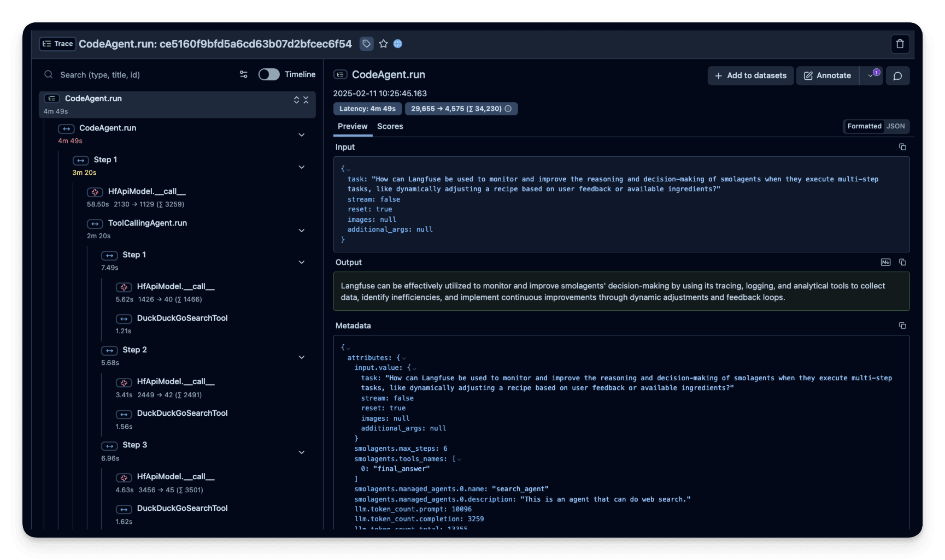This screenshot has height=560, width=945.
Task: Switch view to Formatted mode
Action: [864, 126]
